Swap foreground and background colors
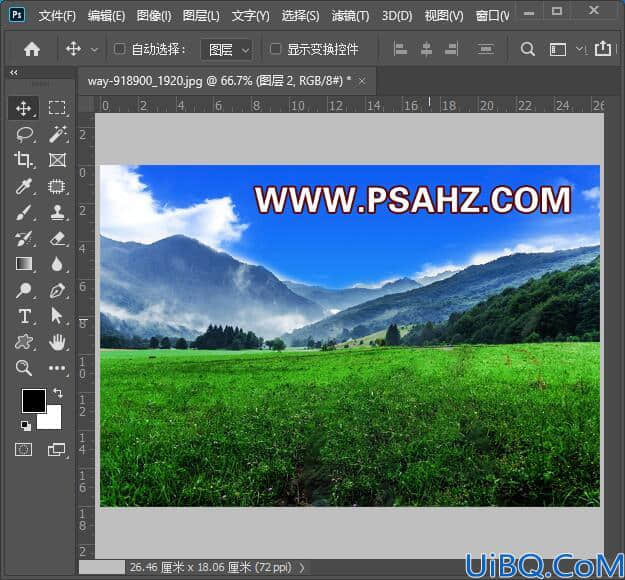Image resolution: width=625 pixels, height=580 pixels. click(x=58, y=393)
